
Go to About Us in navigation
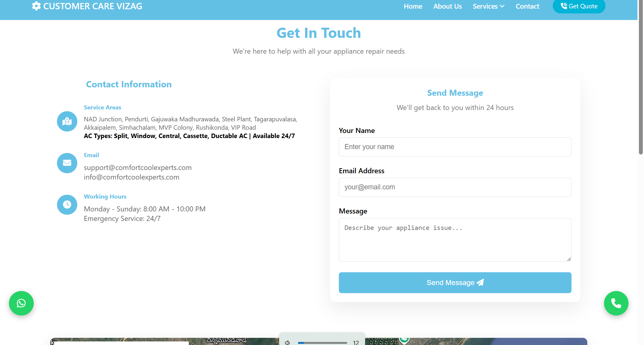click(x=447, y=6)
